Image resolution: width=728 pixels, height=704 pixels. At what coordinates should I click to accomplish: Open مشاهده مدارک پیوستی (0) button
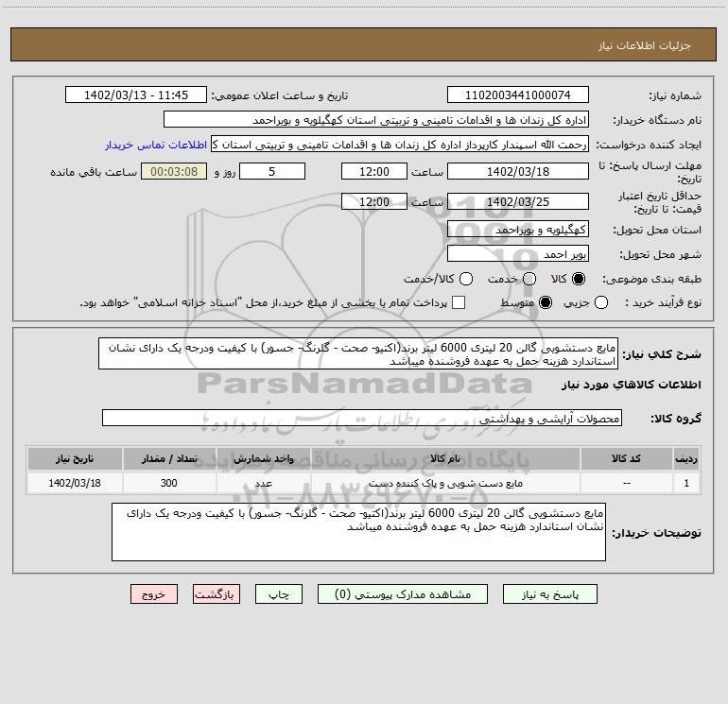(x=403, y=594)
